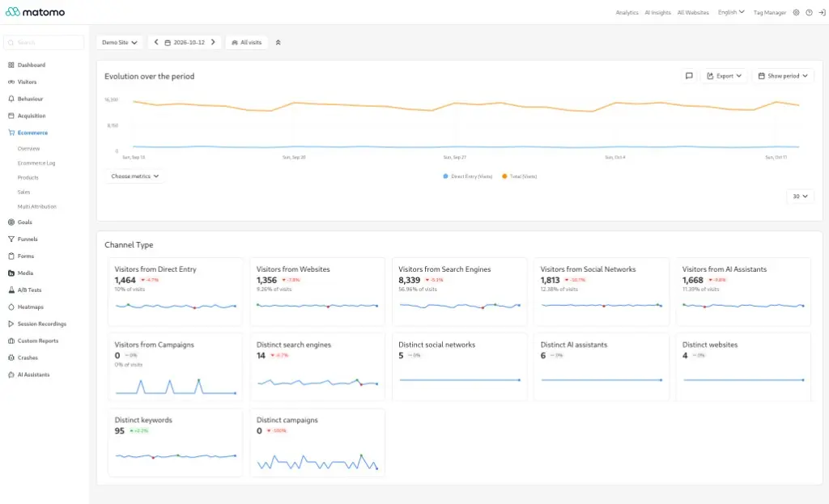Screen dimensions: 829x504
Task: Click the Funnels filter icon
Action: (x=11, y=239)
